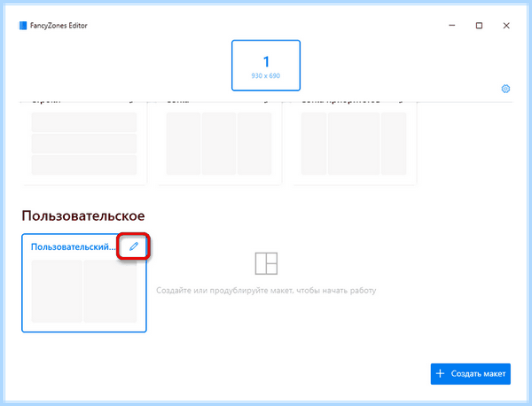Click the Создать макет button
Viewport: 532px width, 406px height.
tap(470, 374)
